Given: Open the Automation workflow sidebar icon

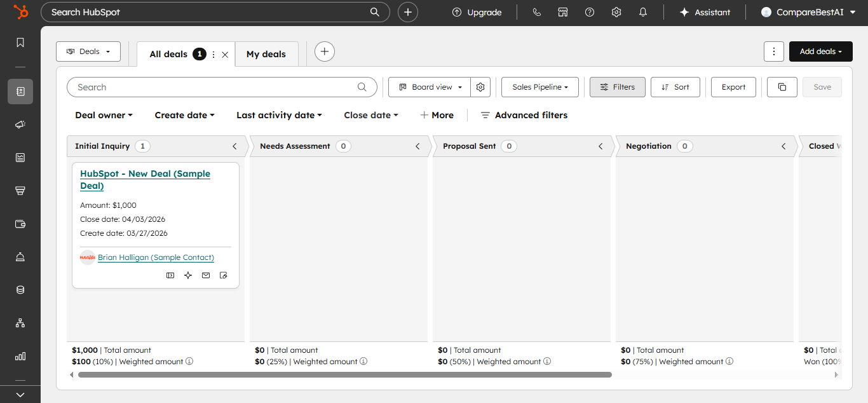Looking at the screenshot, I should [x=20, y=323].
